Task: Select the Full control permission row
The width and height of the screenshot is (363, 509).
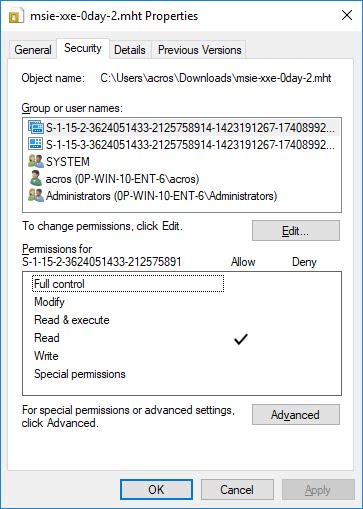Action: (182, 284)
